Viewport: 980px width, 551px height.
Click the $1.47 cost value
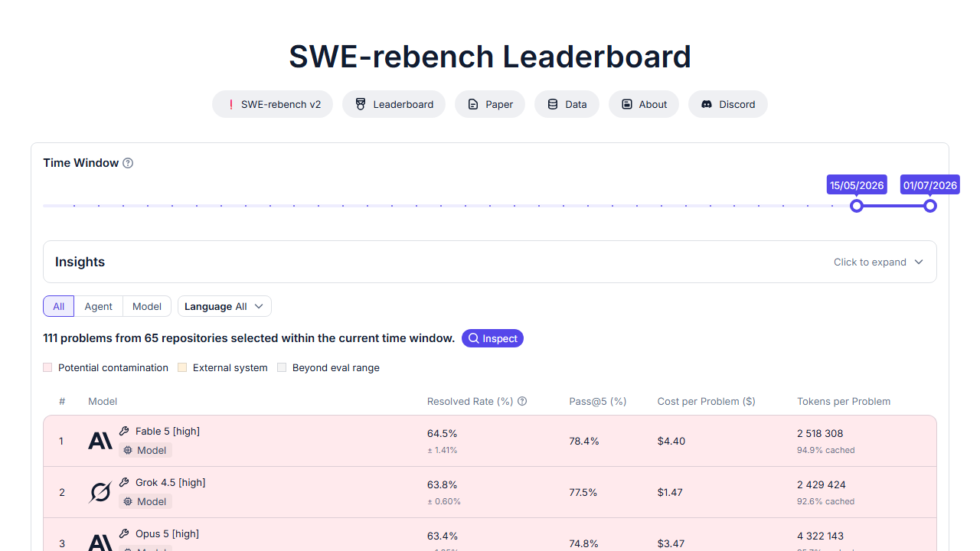[670, 492]
